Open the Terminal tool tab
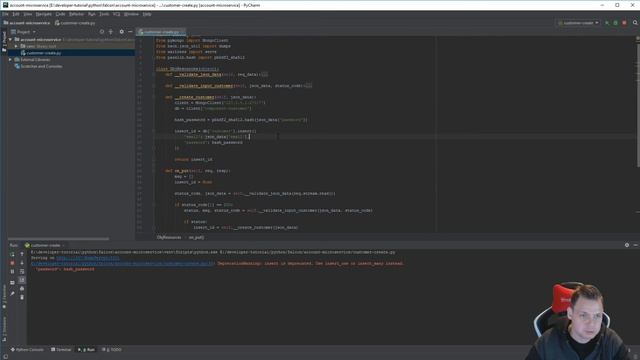The width and height of the screenshot is (640, 360). [x=61, y=350]
